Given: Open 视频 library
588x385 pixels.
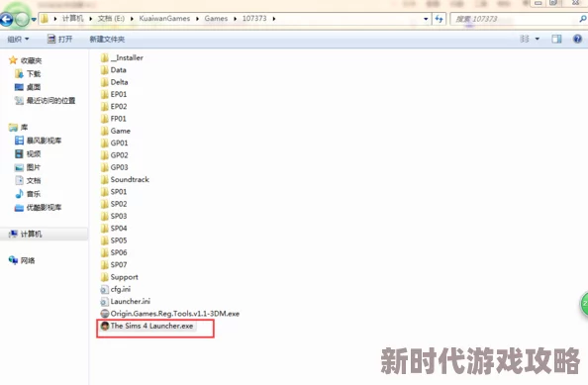Looking at the screenshot, I should coord(28,154).
